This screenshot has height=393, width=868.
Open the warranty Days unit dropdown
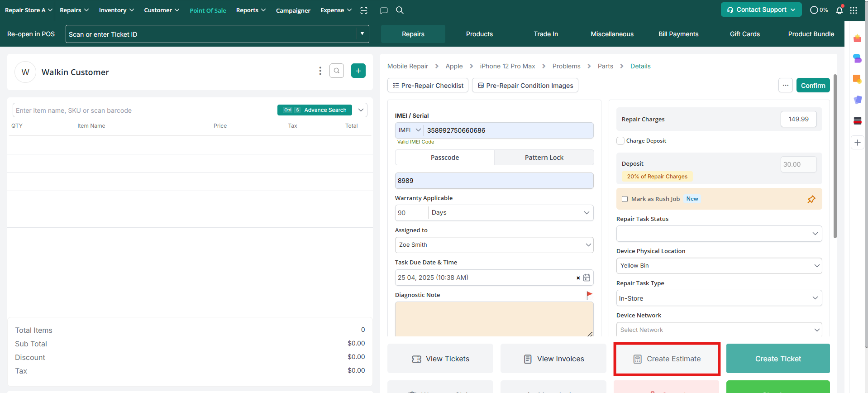[x=511, y=213]
